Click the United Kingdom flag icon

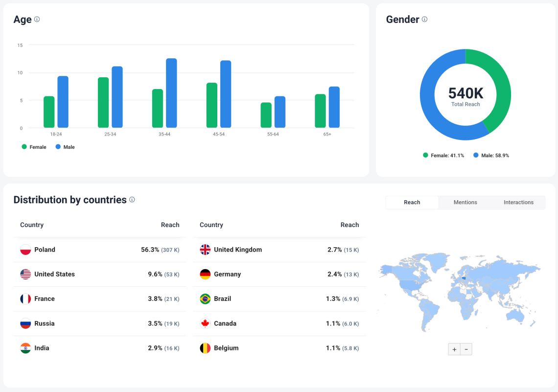[205, 250]
